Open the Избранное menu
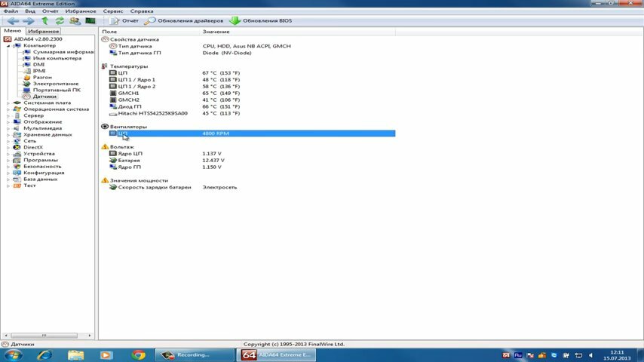 tap(81, 11)
